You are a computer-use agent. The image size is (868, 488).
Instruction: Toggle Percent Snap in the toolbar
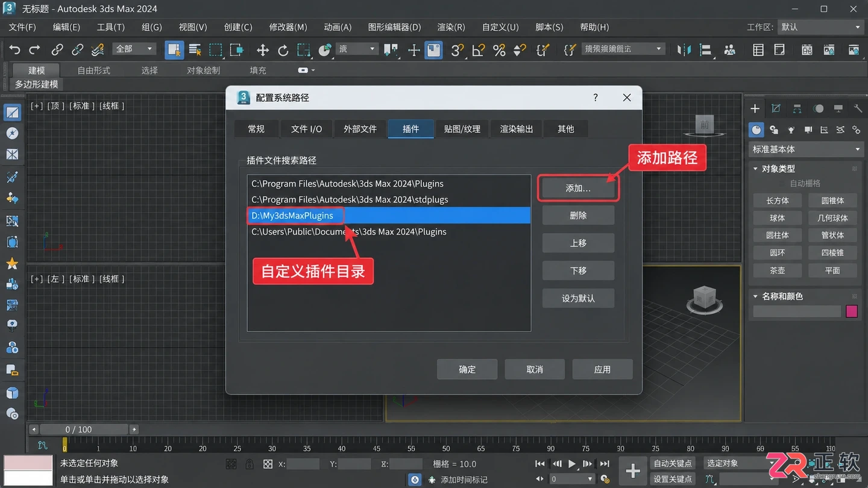(x=499, y=50)
